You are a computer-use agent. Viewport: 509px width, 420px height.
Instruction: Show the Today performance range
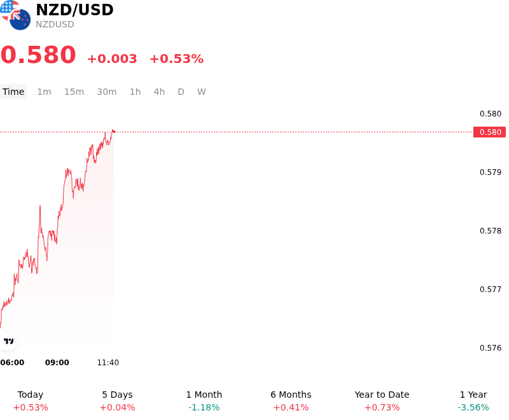pyautogui.click(x=31, y=401)
